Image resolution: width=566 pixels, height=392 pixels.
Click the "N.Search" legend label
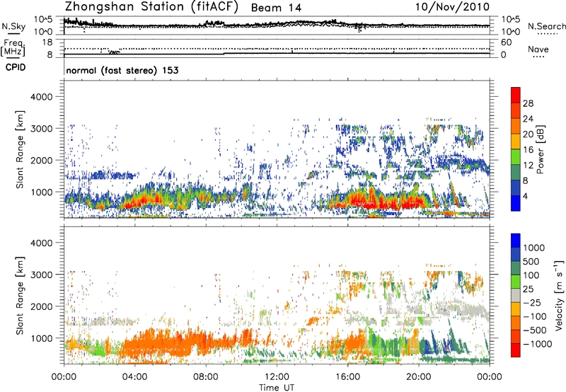[546, 26]
